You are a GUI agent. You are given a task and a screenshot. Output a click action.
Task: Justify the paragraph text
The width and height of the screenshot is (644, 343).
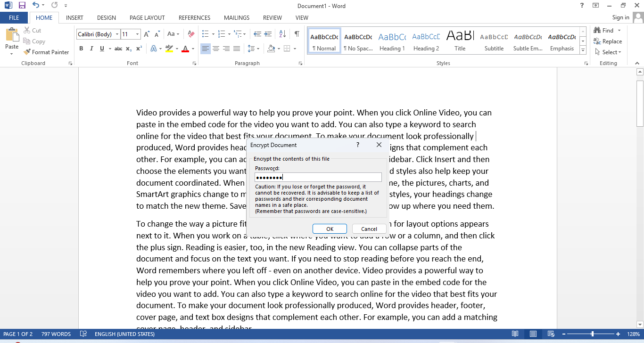237,49
